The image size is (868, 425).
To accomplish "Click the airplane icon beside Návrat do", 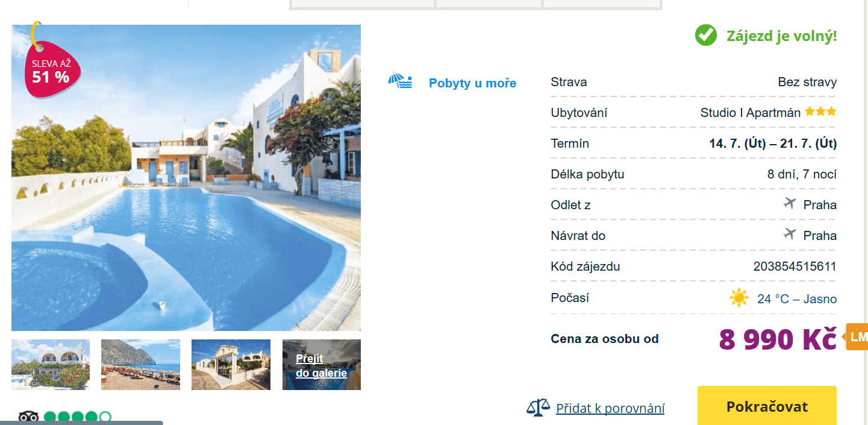I will (x=789, y=235).
